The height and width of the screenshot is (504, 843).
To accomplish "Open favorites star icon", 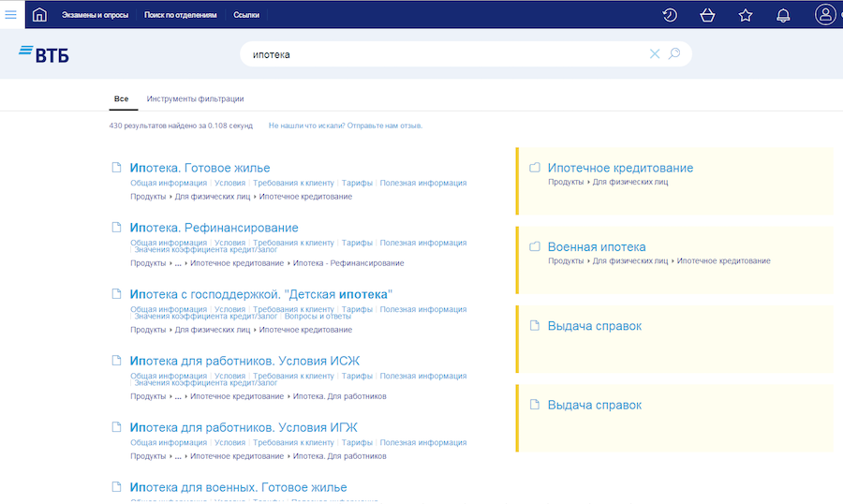I will (x=746, y=15).
